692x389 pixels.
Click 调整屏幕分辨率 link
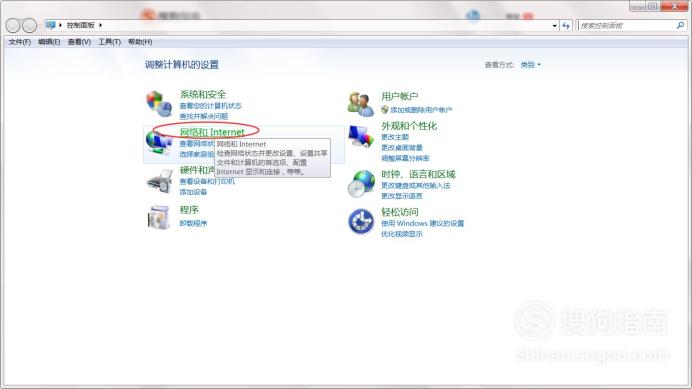click(405, 158)
